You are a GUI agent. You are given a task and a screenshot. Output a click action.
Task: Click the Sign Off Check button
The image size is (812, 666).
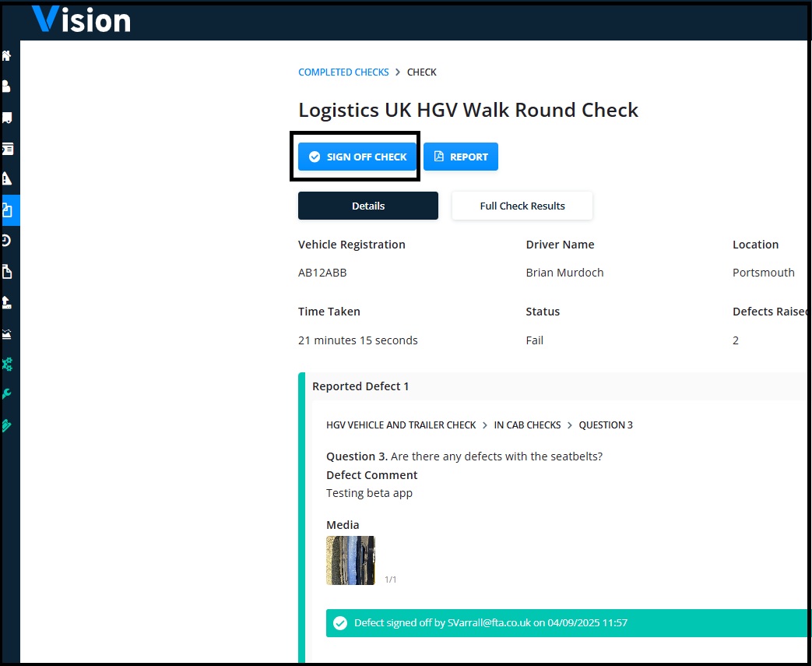tap(357, 157)
